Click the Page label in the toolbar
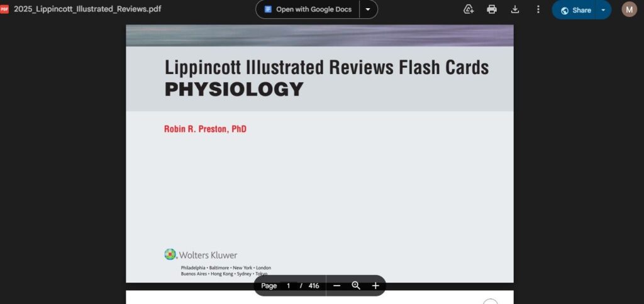 [269, 286]
